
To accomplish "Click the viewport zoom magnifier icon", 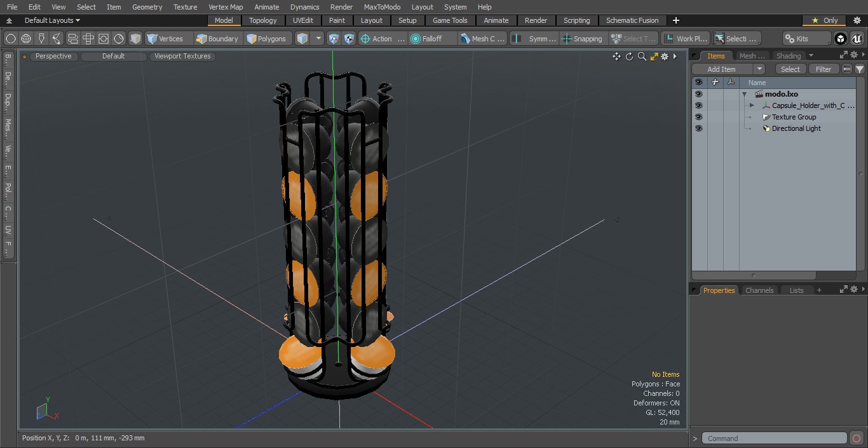I will [642, 57].
